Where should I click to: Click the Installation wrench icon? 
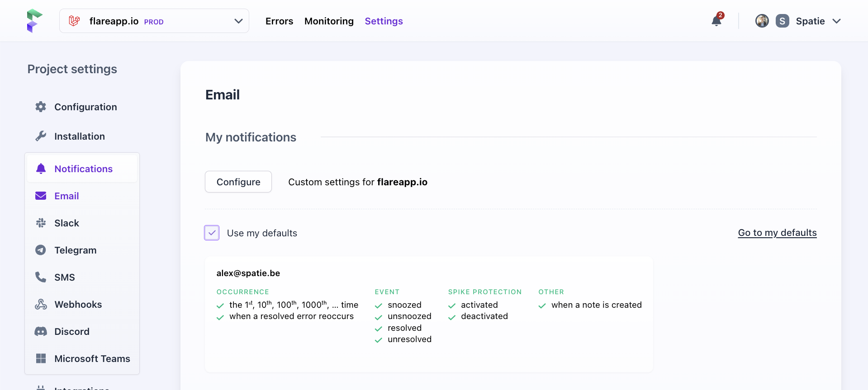click(x=41, y=136)
